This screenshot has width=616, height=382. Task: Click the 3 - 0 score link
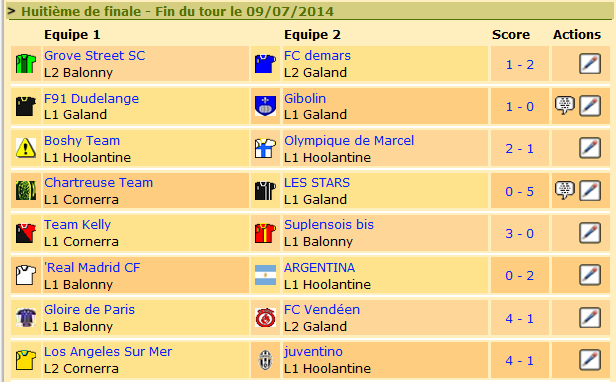coord(519,233)
